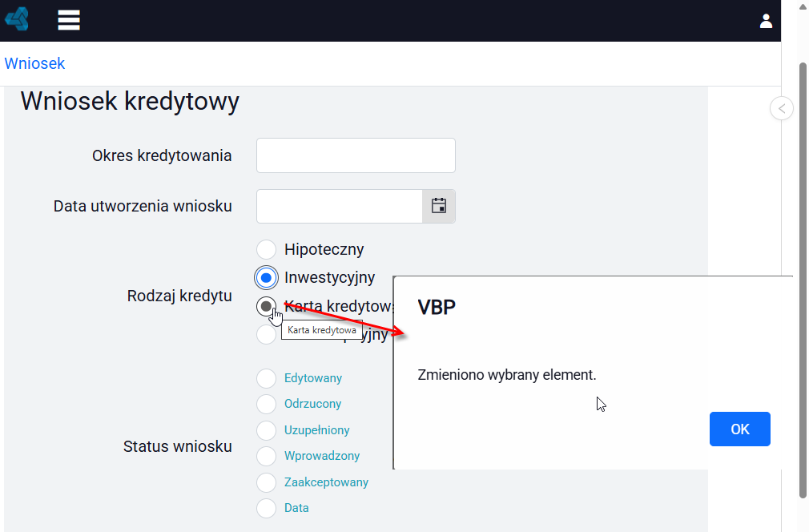
Task: Select the Inwestycyjny radio option
Action: coord(266,277)
